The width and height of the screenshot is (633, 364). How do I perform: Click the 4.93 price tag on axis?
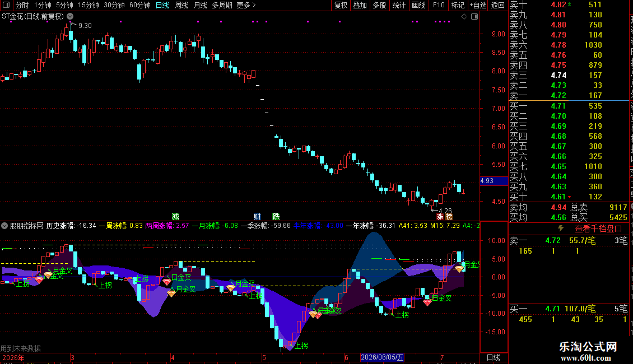[x=494, y=181]
